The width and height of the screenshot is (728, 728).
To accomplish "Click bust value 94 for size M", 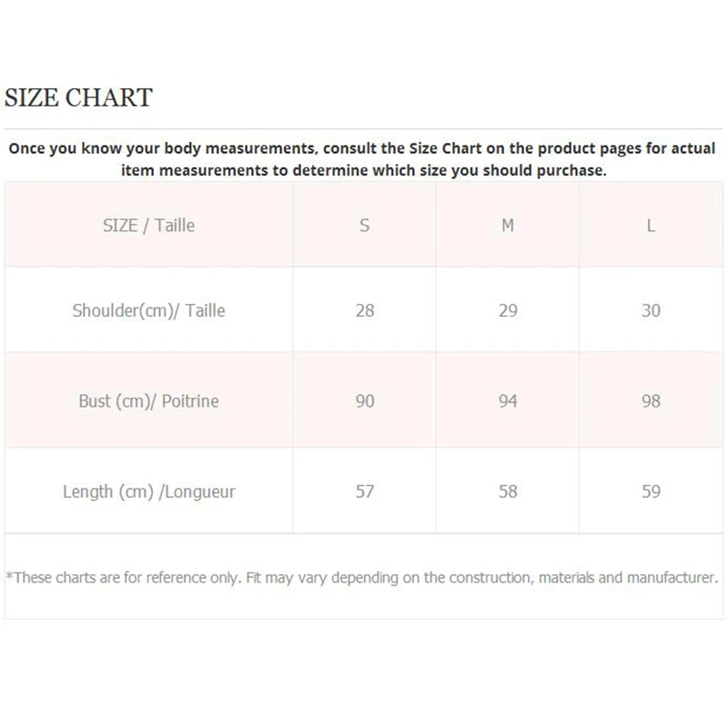I will coord(508,400).
